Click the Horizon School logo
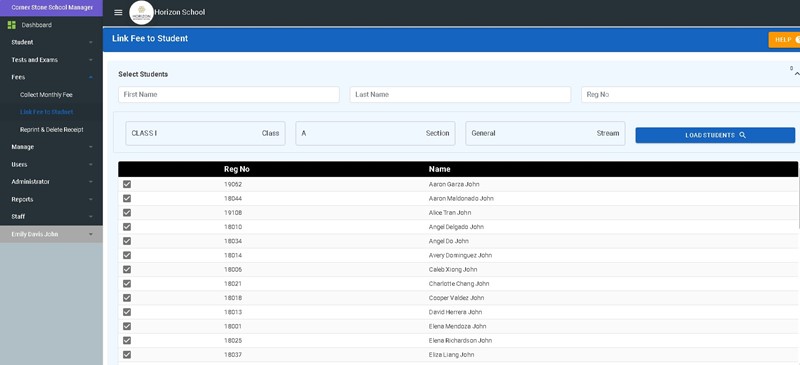The image size is (800, 365). point(141,13)
